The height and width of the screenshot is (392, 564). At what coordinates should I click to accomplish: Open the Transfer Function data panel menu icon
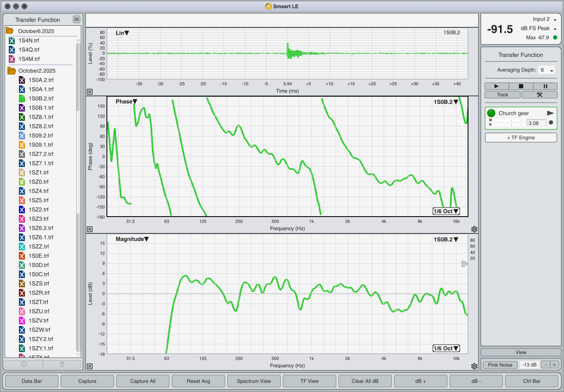[76, 19]
